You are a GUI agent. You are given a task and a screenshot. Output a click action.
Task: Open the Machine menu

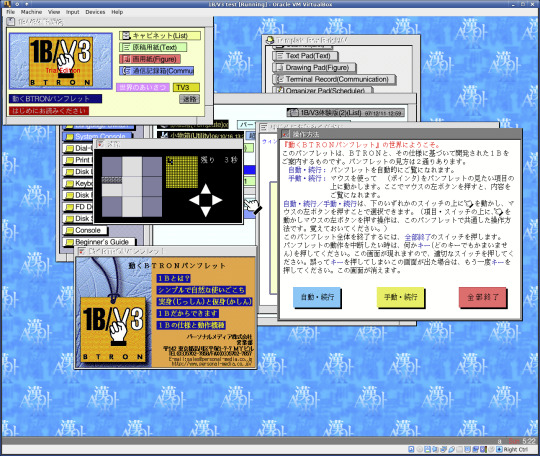31,12
